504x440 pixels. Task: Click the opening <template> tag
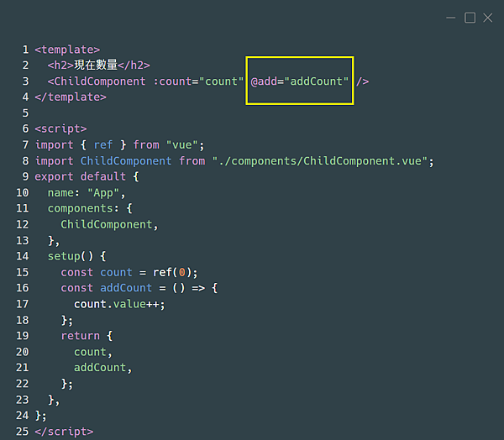pyautogui.click(x=67, y=50)
